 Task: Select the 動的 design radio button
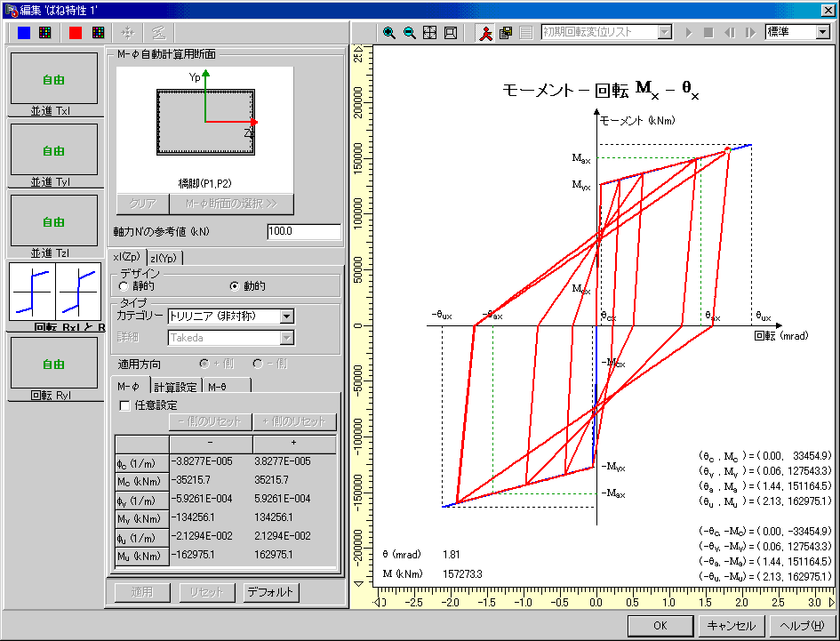point(235,286)
